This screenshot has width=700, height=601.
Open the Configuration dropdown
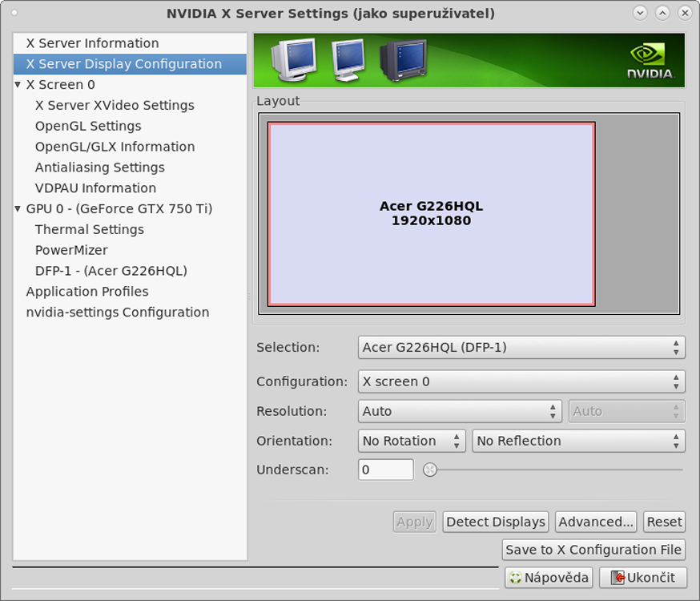[521, 381]
